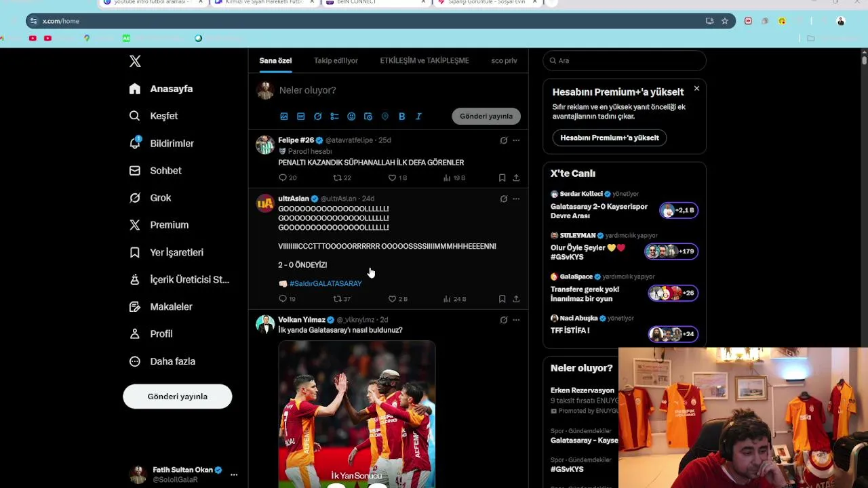Click the composer Gönderi yayınla button

(x=486, y=116)
